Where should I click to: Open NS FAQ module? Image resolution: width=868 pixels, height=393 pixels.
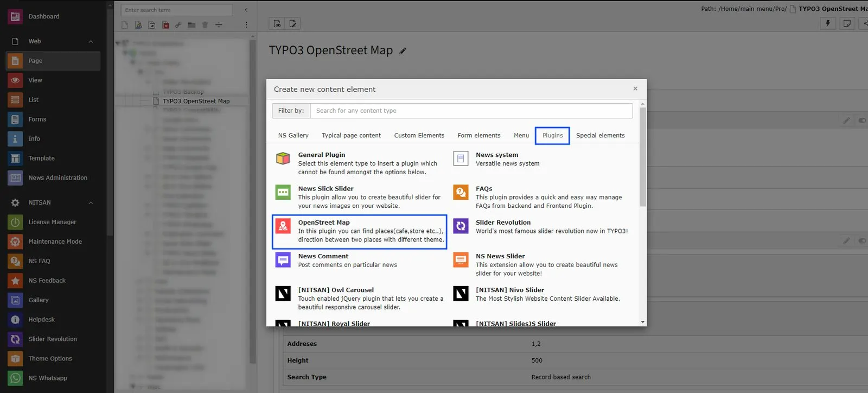click(53, 261)
